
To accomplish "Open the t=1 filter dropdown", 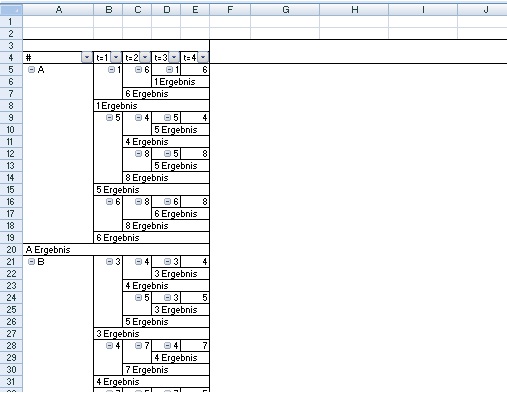I will (x=116, y=58).
